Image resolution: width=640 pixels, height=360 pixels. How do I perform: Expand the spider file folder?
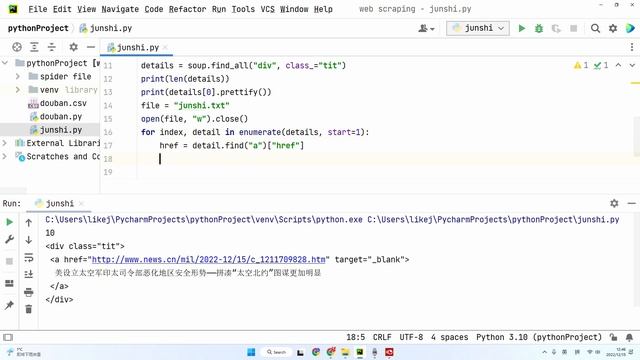coord(18,76)
